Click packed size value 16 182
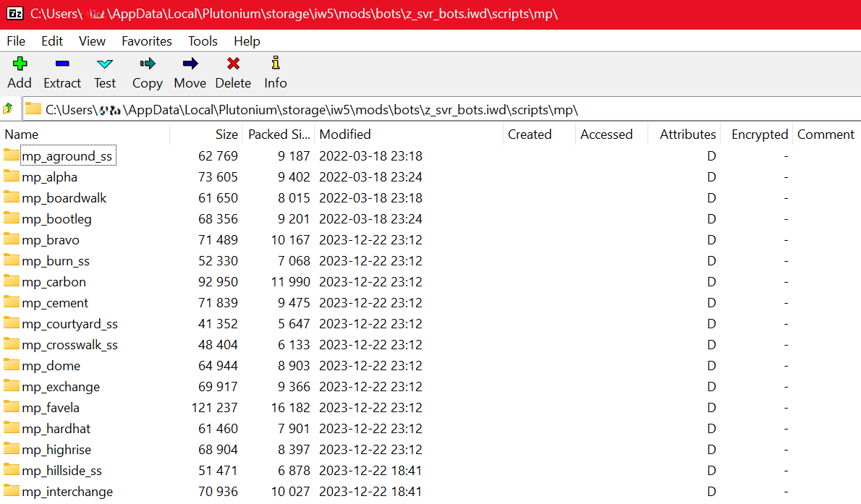Viewport: 861px width, 504px height. click(290, 408)
